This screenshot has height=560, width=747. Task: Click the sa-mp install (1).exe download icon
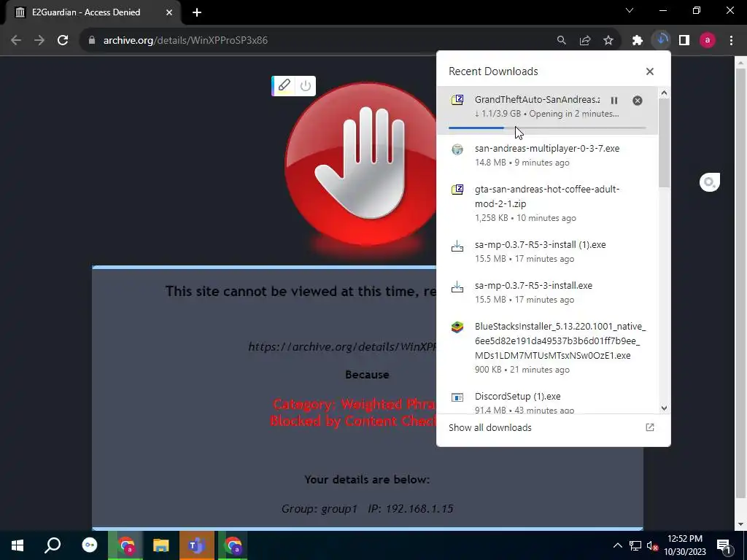(457, 246)
